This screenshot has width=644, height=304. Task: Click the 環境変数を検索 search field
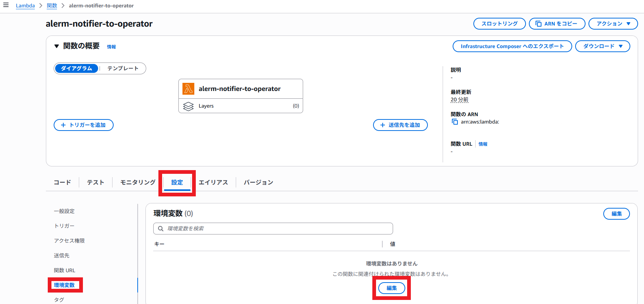pos(278,229)
